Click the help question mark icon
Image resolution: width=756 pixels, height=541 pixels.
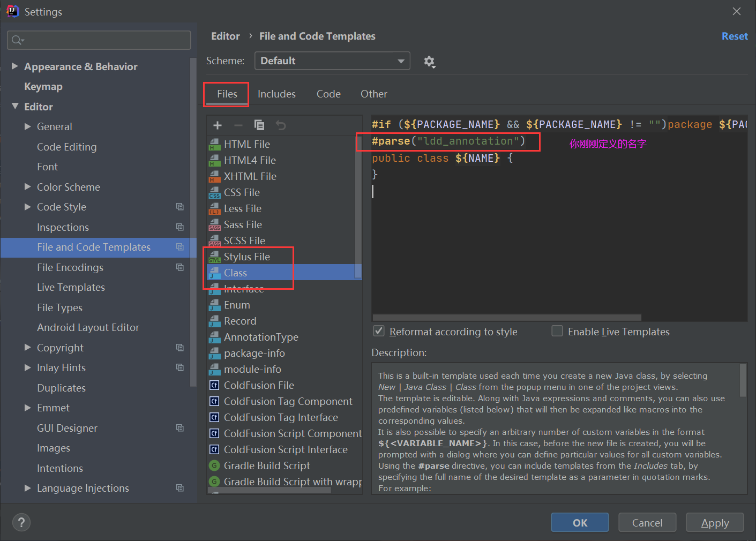pos(21,522)
